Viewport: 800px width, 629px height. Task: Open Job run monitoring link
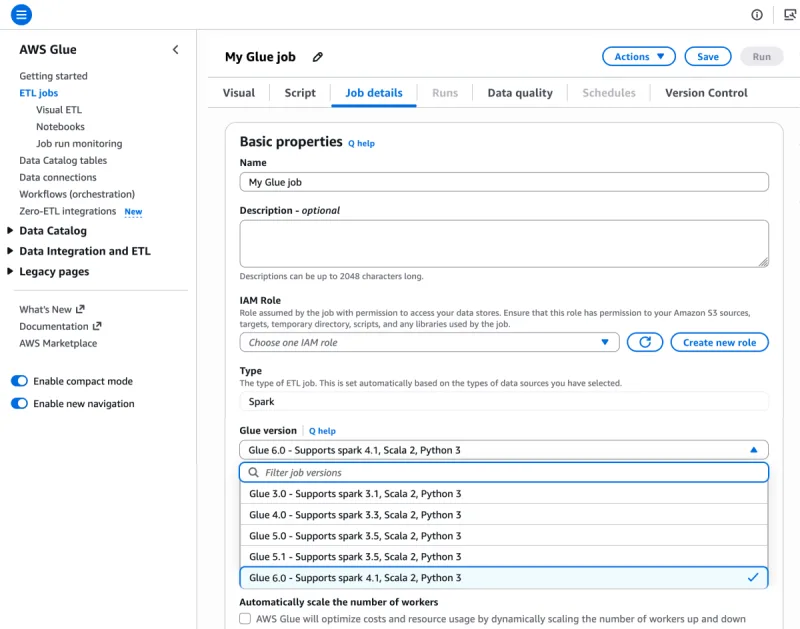pyautogui.click(x=79, y=143)
